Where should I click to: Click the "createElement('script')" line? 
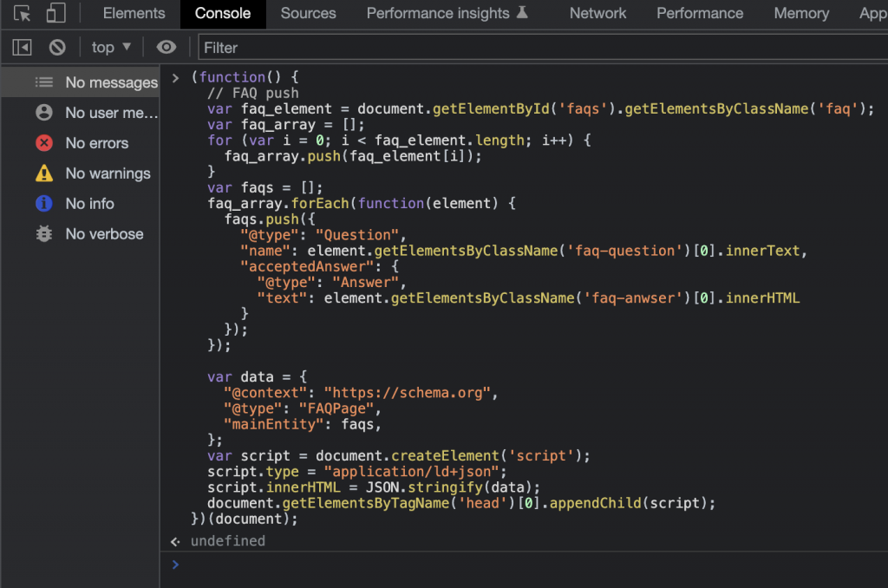point(399,455)
